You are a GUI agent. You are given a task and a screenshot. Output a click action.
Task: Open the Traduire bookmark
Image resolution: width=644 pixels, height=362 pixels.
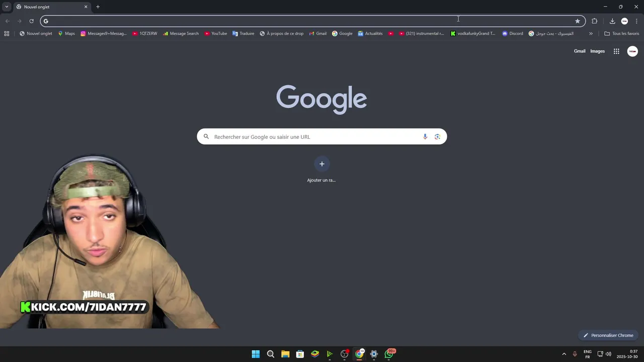coord(243,34)
